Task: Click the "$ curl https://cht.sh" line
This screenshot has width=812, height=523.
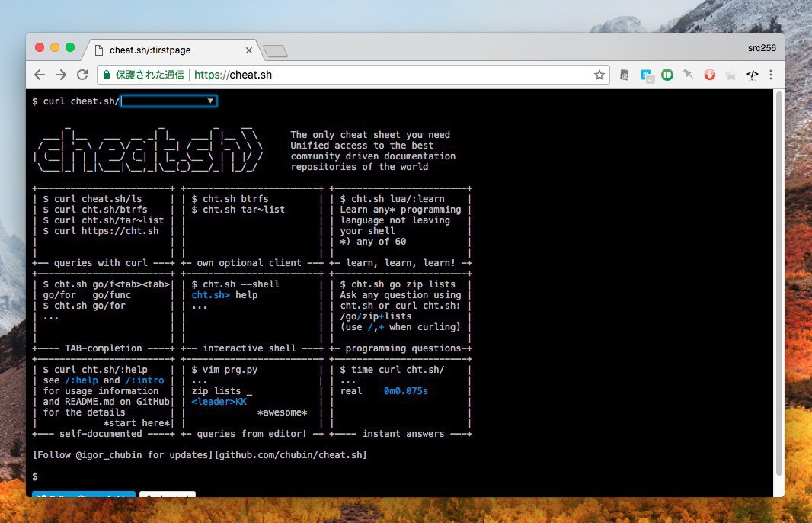Action: tap(101, 231)
